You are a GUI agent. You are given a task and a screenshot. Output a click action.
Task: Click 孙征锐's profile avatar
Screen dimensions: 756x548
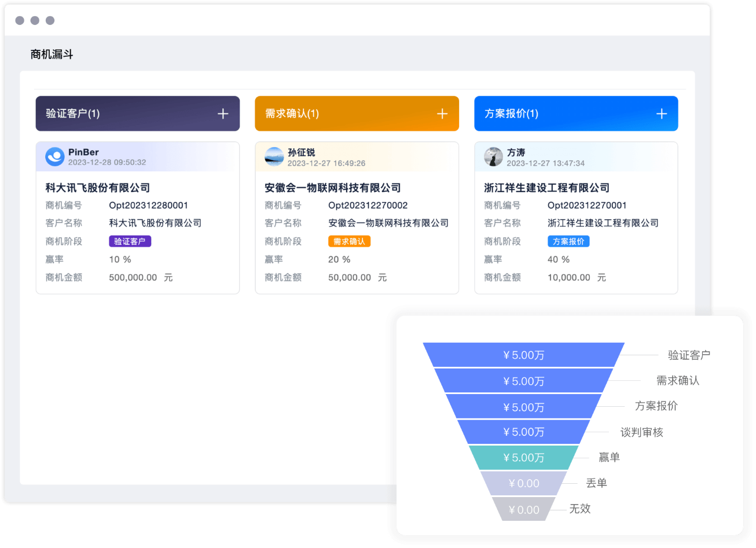pyautogui.click(x=274, y=157)
